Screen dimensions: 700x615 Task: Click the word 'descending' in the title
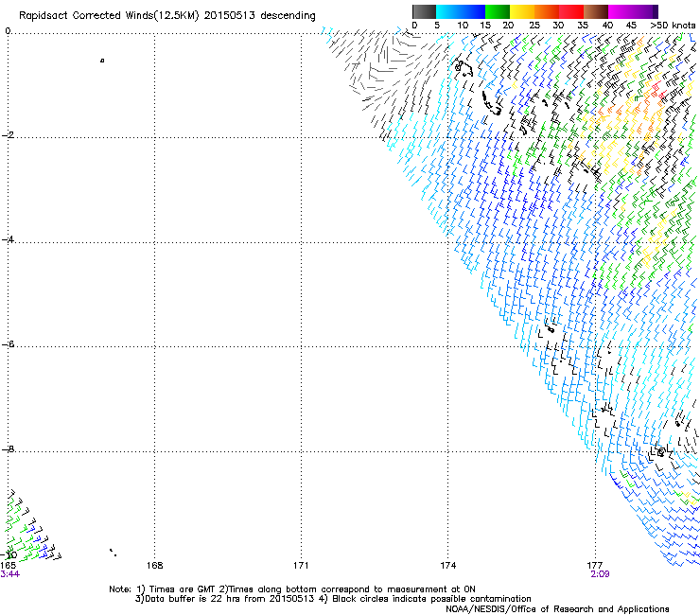(x=288, y=16)
